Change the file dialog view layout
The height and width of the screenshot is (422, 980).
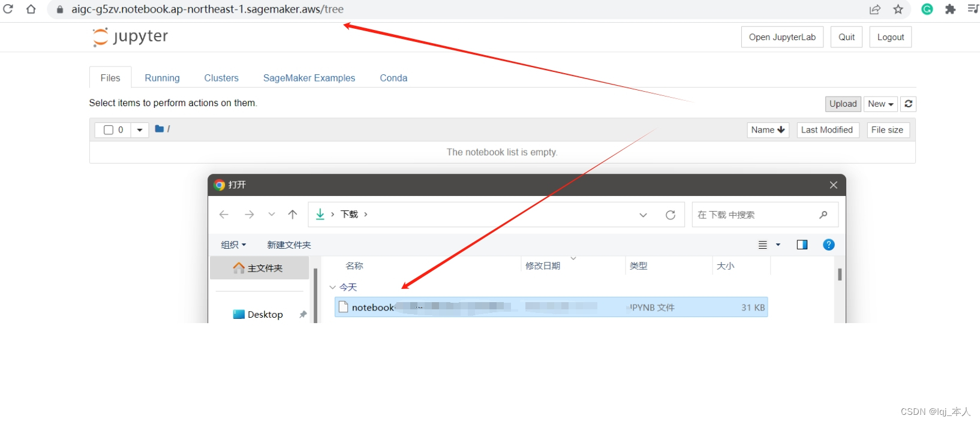(x=763, y=245)
